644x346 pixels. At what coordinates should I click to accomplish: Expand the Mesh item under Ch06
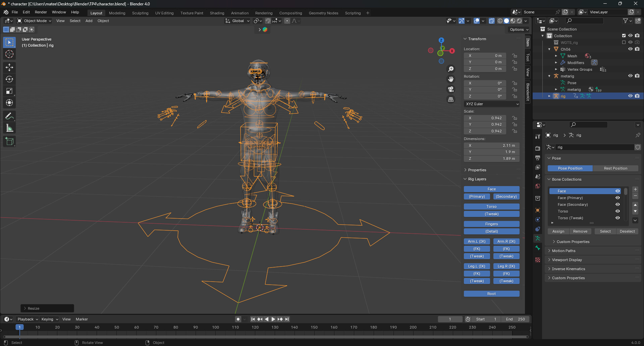(x=556, y=56)
